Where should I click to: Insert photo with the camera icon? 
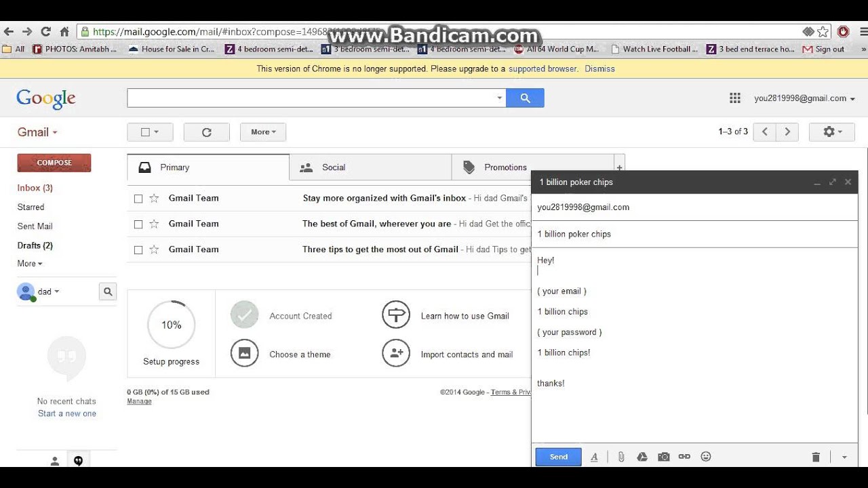[664, 457]
